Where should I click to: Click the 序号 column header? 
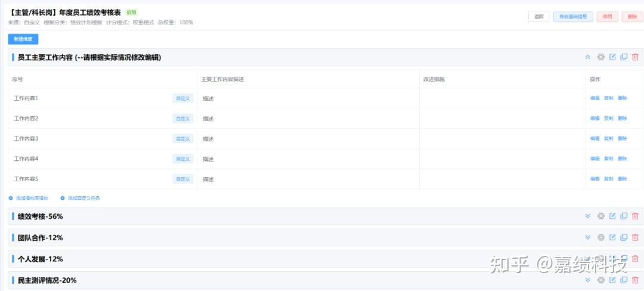pyautogui.click(x=17, y=80)
